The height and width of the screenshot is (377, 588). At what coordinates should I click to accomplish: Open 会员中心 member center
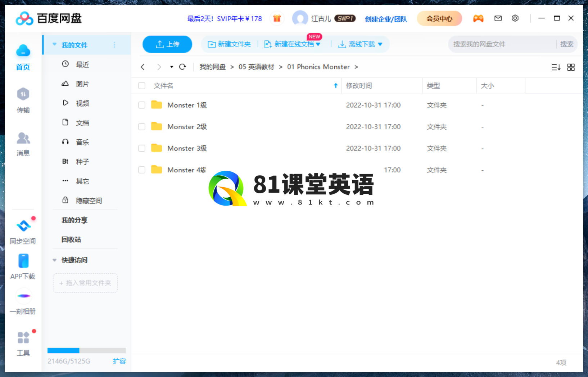439,18
